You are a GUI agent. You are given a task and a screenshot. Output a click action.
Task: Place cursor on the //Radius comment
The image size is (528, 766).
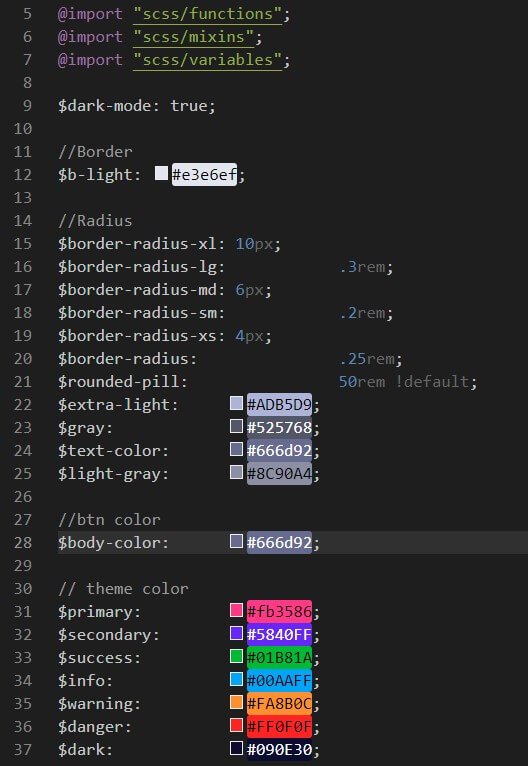pyautogui.click(x=95, y=221)
